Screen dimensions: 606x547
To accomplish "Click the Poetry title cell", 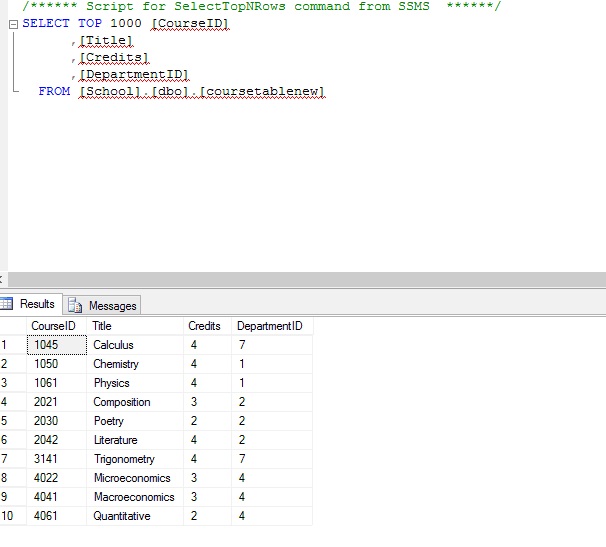I will (x=135, y=421).
